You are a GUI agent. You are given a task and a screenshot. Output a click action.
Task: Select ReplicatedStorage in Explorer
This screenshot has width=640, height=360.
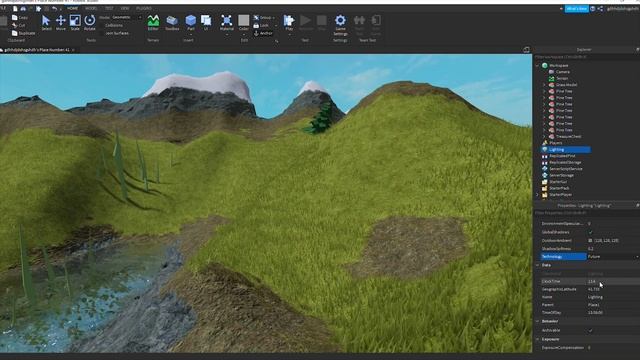[565, 162]
